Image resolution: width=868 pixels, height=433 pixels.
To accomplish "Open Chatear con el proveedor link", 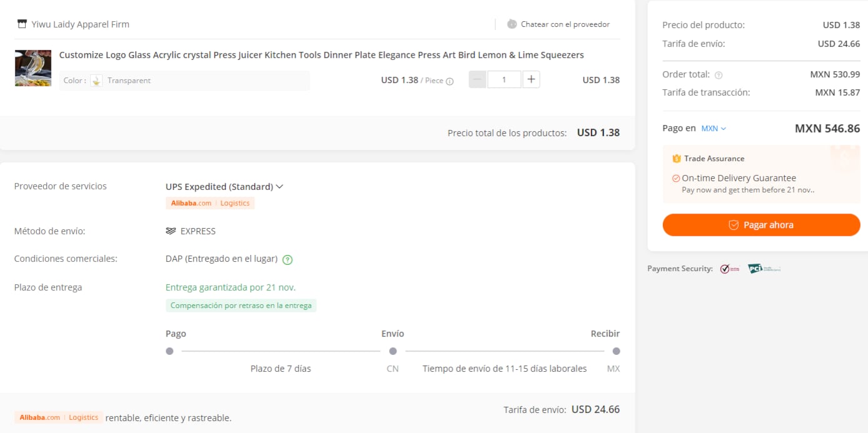I will tap(565, 24).
